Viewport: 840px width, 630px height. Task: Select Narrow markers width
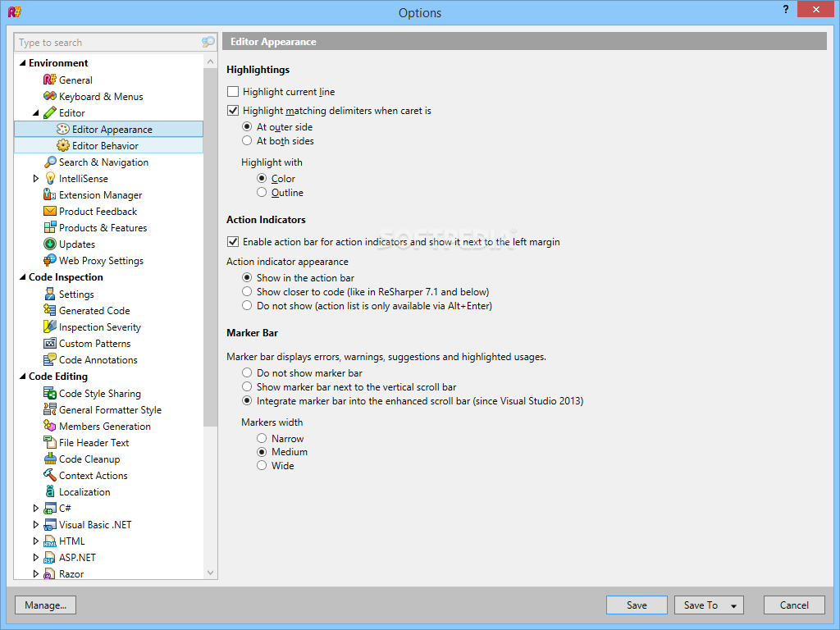coord(262,439)
